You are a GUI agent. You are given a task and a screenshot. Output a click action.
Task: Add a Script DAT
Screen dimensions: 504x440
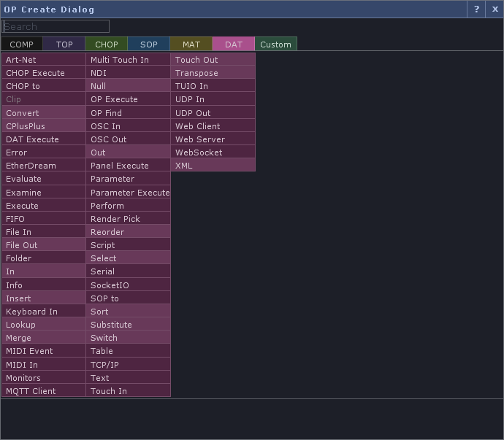[x=129, y=245]
